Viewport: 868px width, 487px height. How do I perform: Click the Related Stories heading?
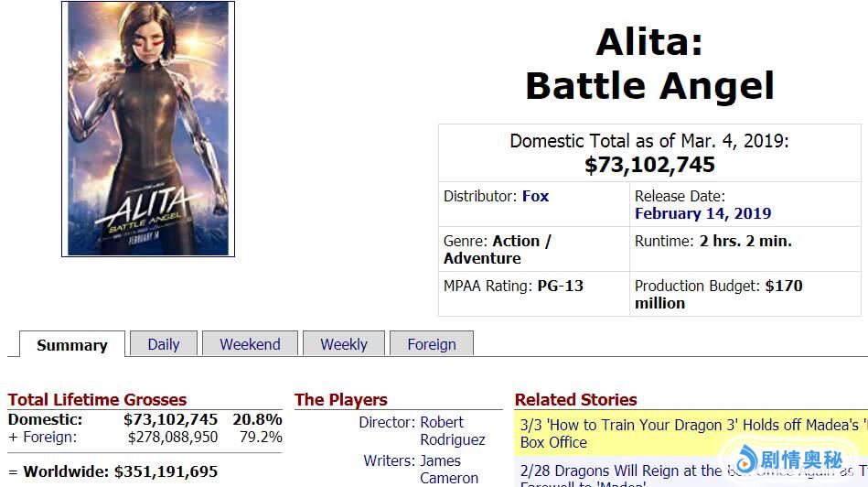pos(575,400)
